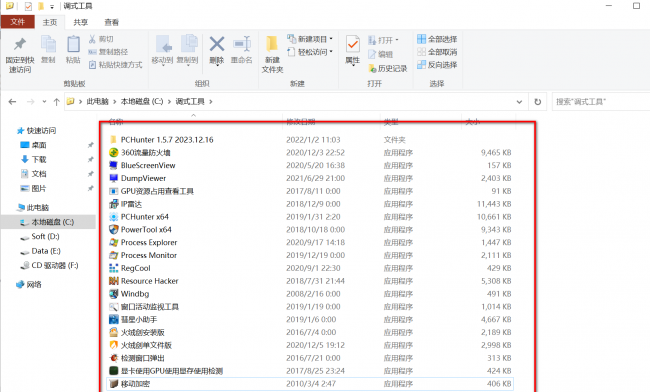
Task: Select 桌面 in navigation pane
Action: coord(34,145)
